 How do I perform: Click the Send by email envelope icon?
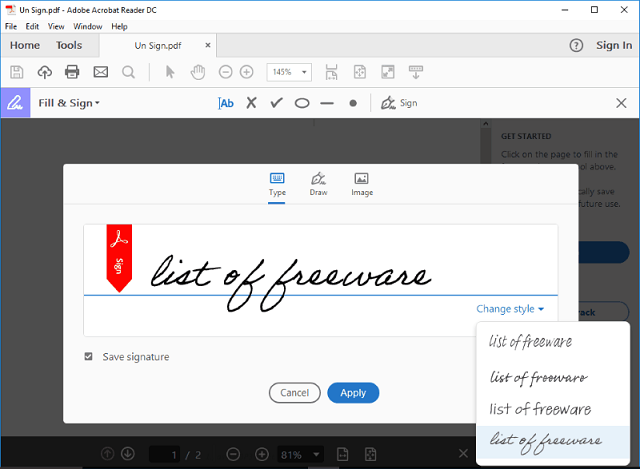pyautogui.click(x=100, y=72)
